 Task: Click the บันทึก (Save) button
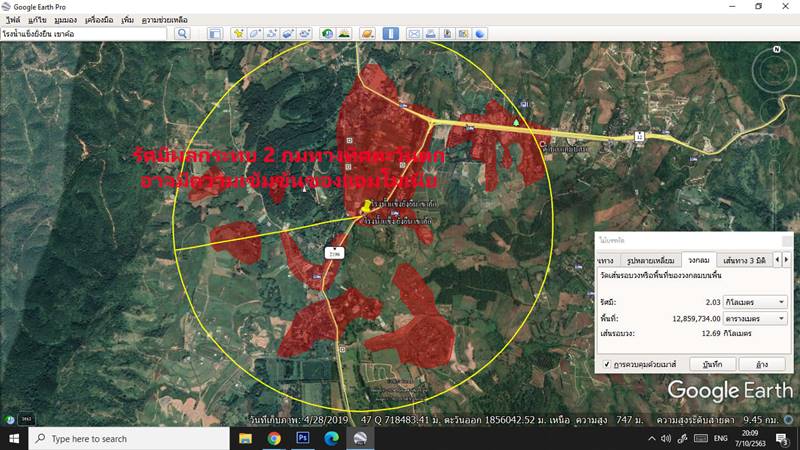(x=713, y=364)
